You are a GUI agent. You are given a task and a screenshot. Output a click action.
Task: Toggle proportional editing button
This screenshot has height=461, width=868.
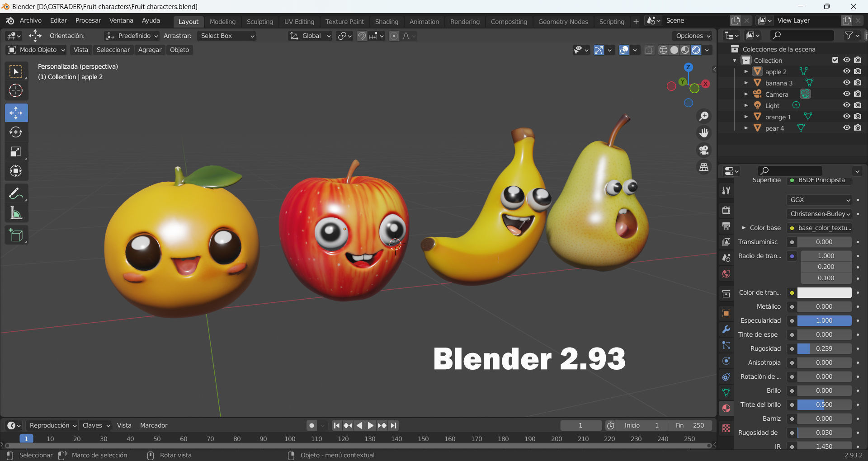click(394, 36)
